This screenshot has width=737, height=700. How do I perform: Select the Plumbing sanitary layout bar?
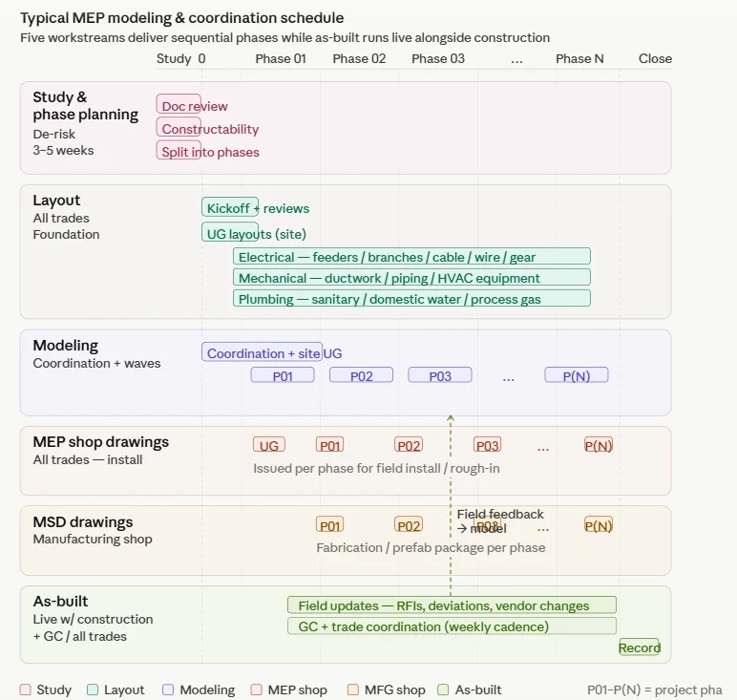[411, 298]
